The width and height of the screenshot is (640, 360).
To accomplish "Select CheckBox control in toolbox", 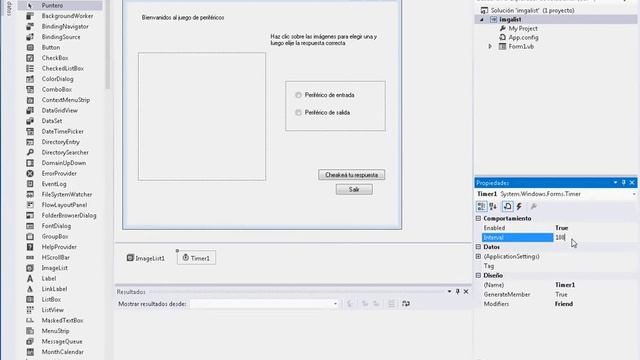I will point(55,58).
